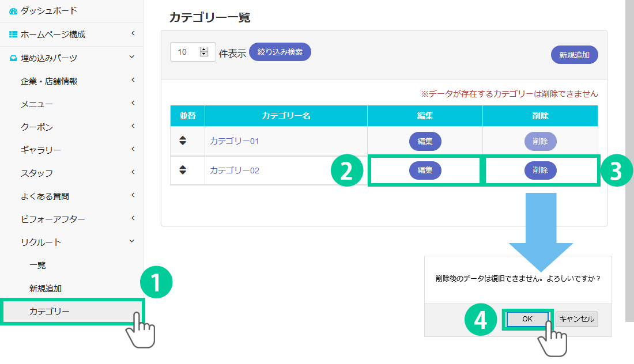The image size is (634, 364).
Task: Click the items-per-page number stepper
Action: click(x=203, y=52)
